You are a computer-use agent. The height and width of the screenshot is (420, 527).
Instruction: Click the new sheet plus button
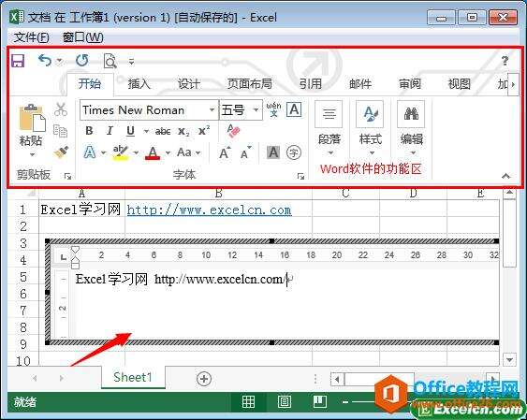click(x=204, y=378)
